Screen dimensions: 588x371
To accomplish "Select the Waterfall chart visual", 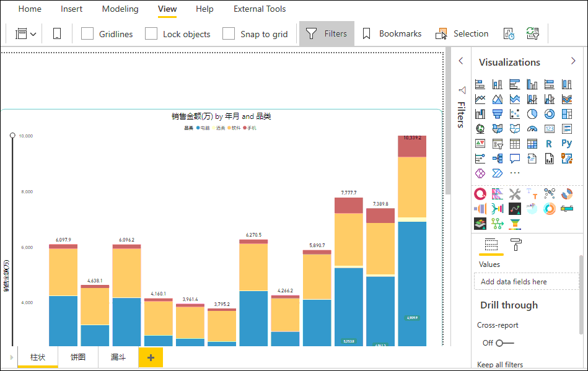I will (x=480, y=113).
